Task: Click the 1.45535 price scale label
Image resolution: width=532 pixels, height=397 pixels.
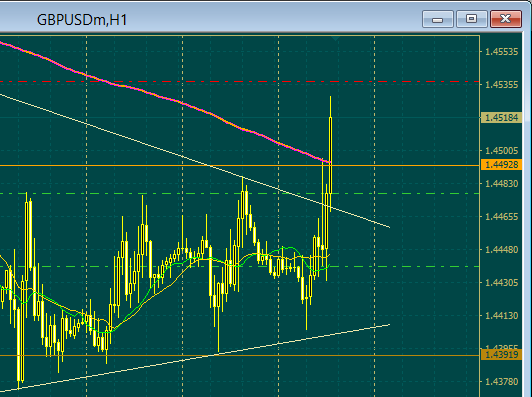Action: tap(501, 52)
